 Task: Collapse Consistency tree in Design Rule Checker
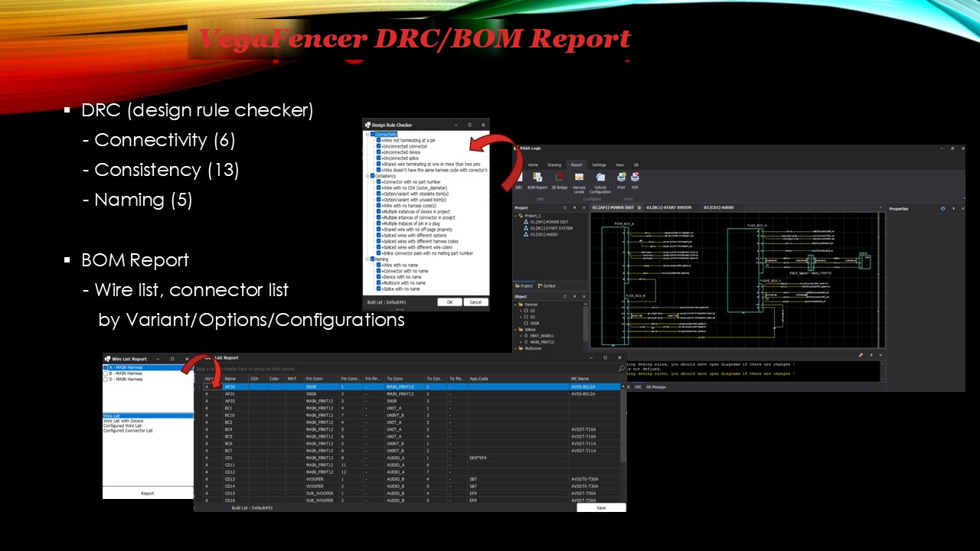(x=367, y=176)
